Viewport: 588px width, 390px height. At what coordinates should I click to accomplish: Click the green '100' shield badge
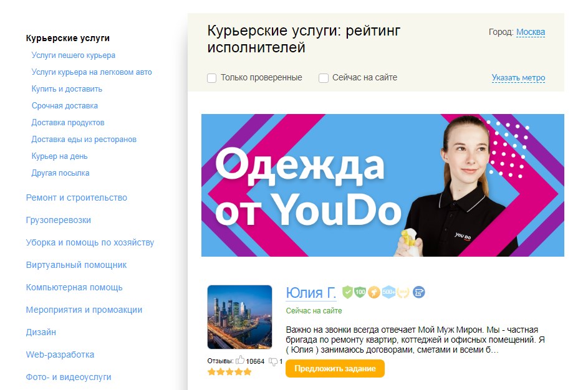pyautogui.click(x=360, y=292)
